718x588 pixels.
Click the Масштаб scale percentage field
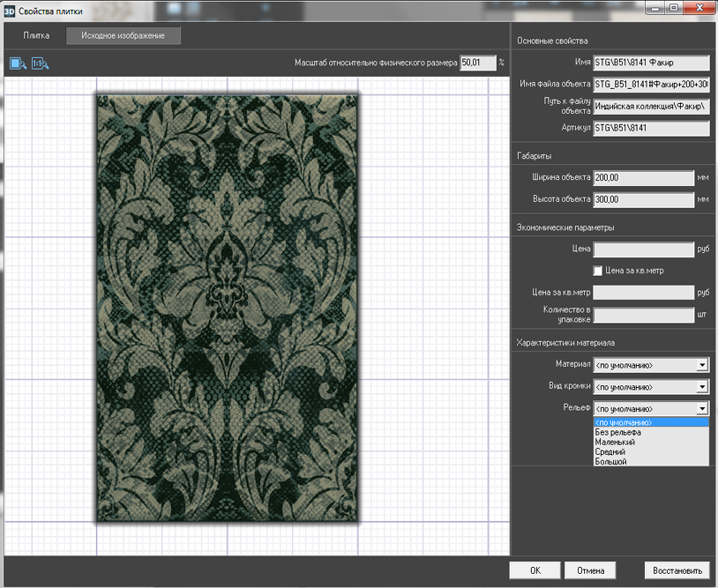pos(477,63)
